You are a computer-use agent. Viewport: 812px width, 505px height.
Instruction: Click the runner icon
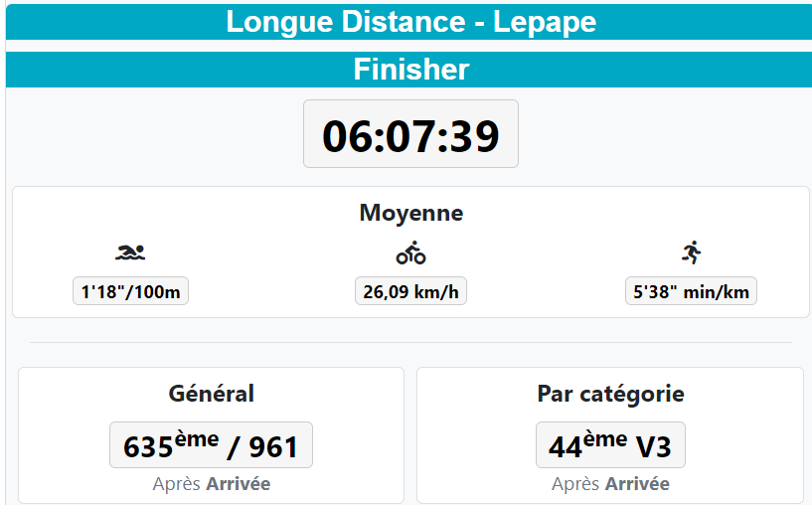click(692, 252)
